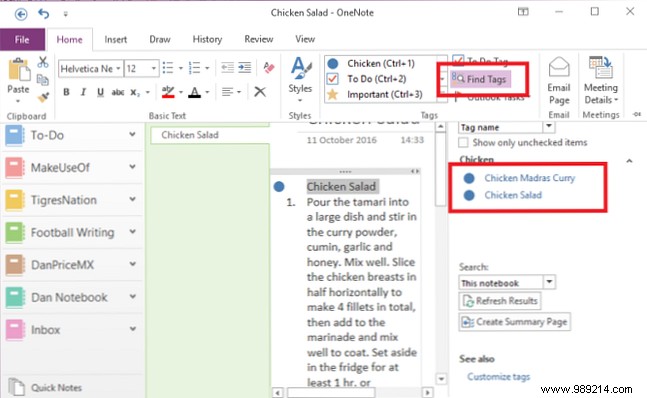
Task: Activate the Format Painter brush
Action: 43,97
